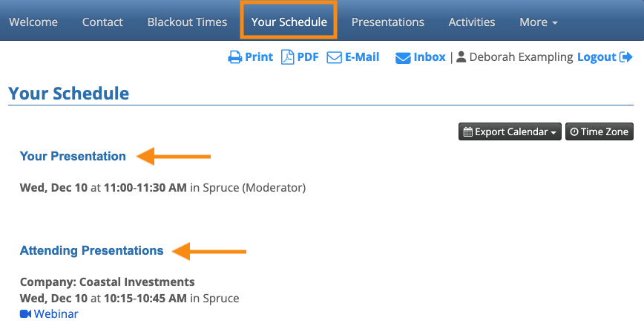Click the envelope icon beside E-Mail
The height and width of the screenshot is (332, 644).
(x=334, y=57)
